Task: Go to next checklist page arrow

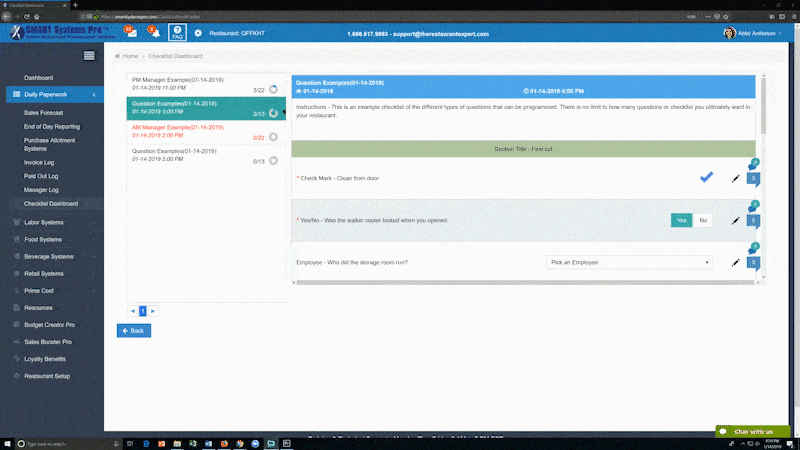Action: 153,311
